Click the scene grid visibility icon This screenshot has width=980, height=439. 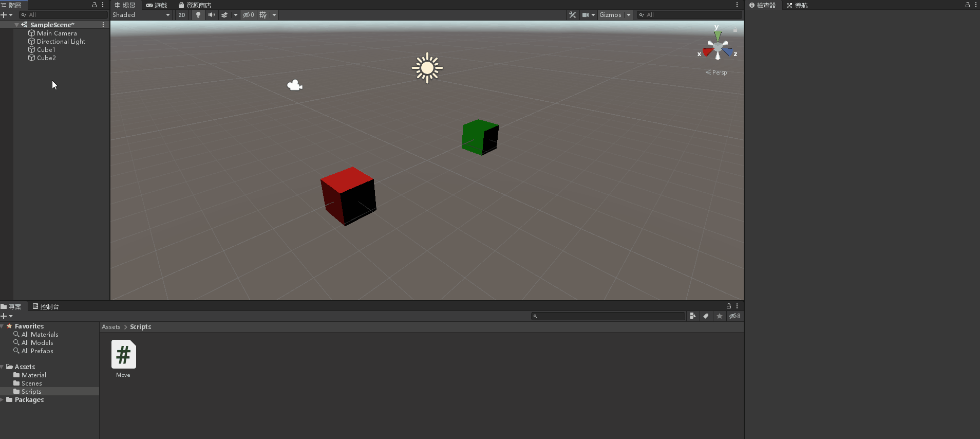coord(263,15)
